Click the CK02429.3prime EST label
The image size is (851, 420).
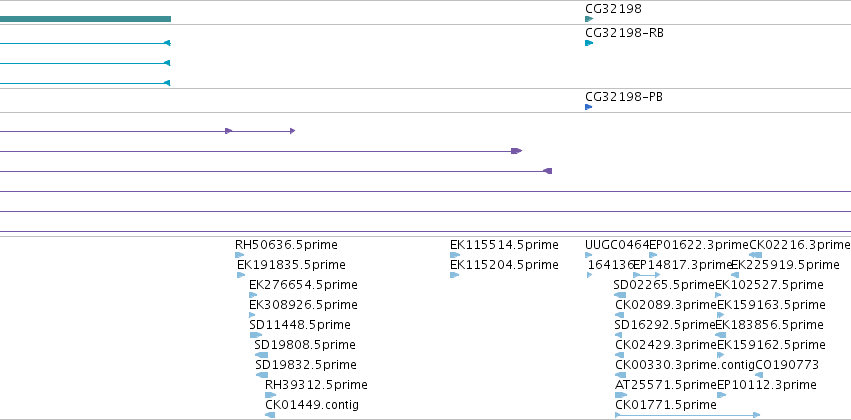pyautogui.click(x=666, y=345)
